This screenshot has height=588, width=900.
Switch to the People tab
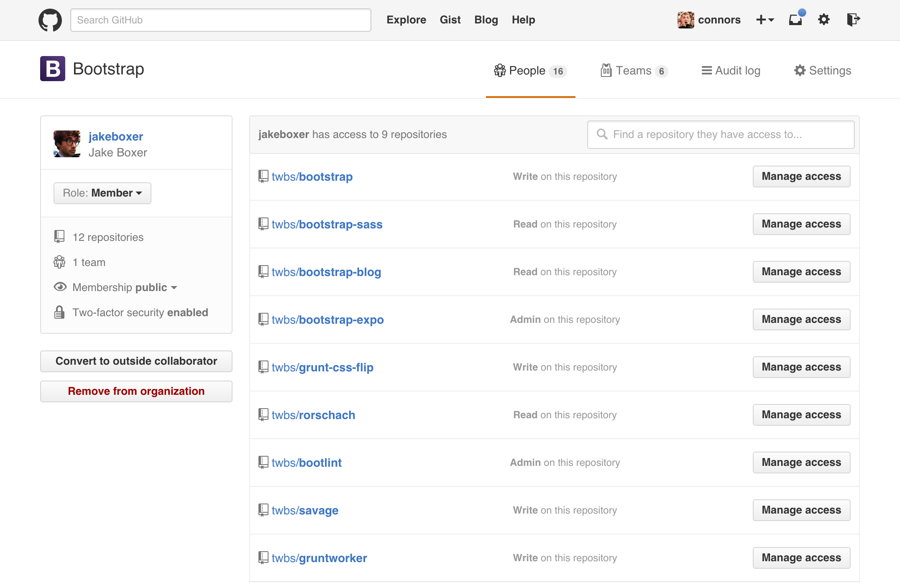point(530,71)
